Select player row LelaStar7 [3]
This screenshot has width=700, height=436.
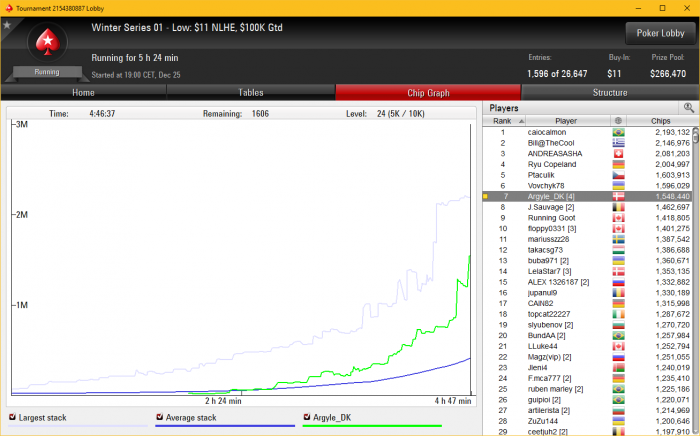pos(588,271)
